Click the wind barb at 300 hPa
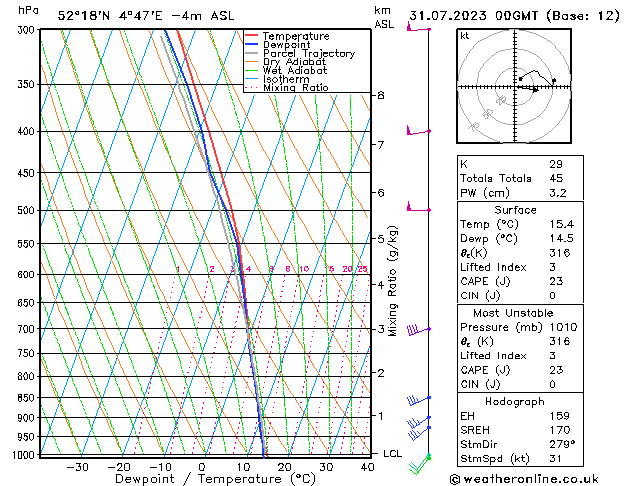The image size is (629, 486). click(x=417, y=27)
